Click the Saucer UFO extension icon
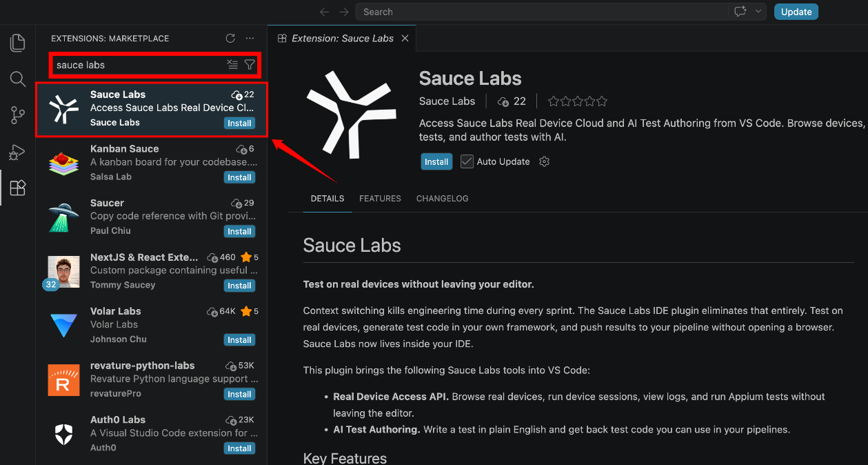Screen dimensions: 868x465 (x=63, y=217)
